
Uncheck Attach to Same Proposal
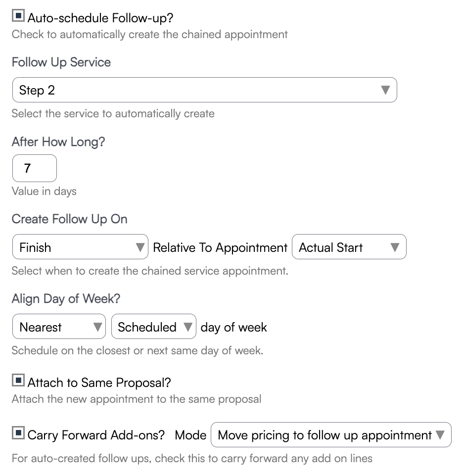18,381
